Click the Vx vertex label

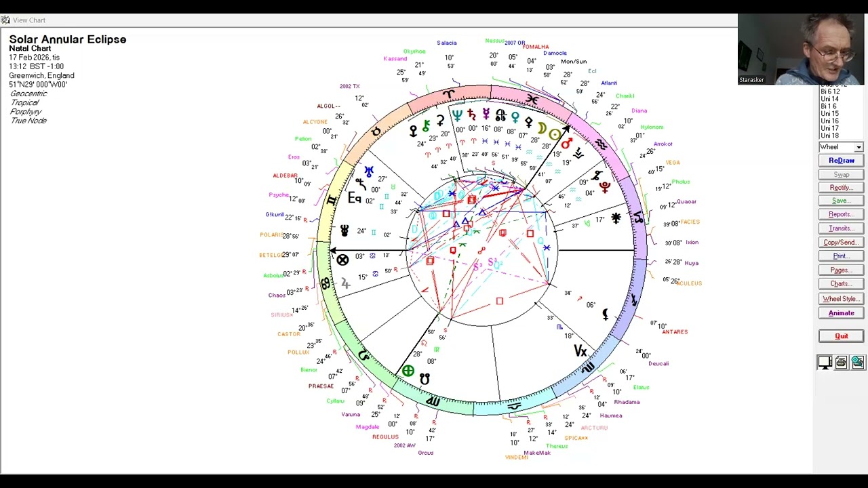[x=580, y=350]
